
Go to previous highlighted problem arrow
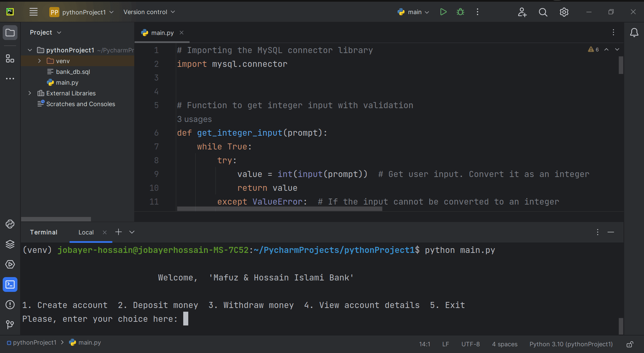click(606, 49)
